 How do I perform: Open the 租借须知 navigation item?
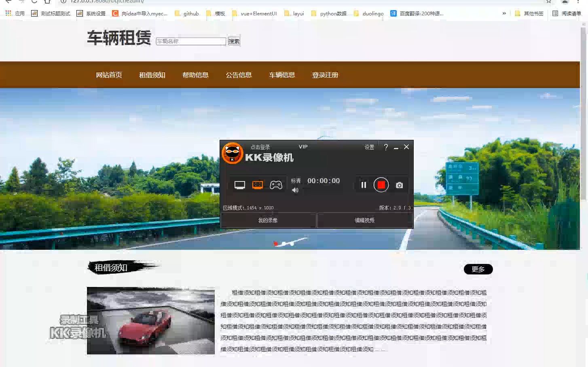152,75
